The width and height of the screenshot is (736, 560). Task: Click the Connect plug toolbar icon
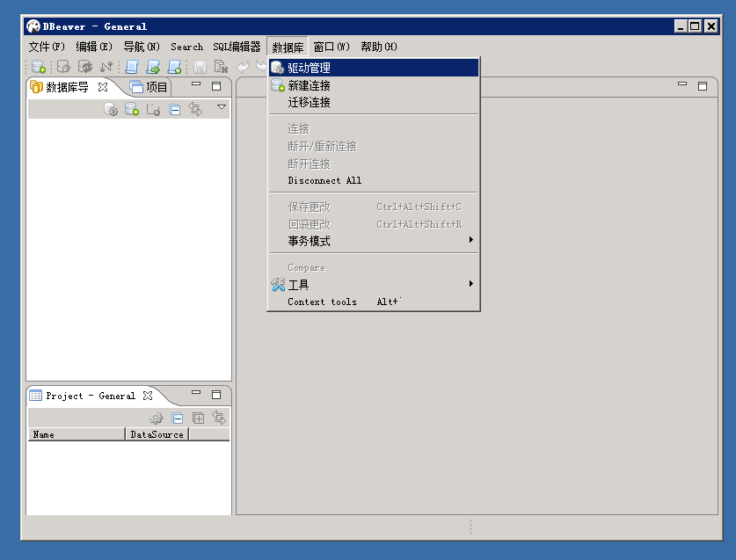(63, 67)
